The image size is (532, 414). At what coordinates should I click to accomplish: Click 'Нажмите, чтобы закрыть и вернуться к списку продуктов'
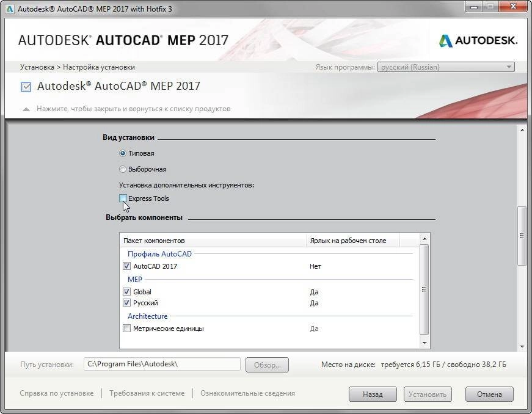coord(133,109)
